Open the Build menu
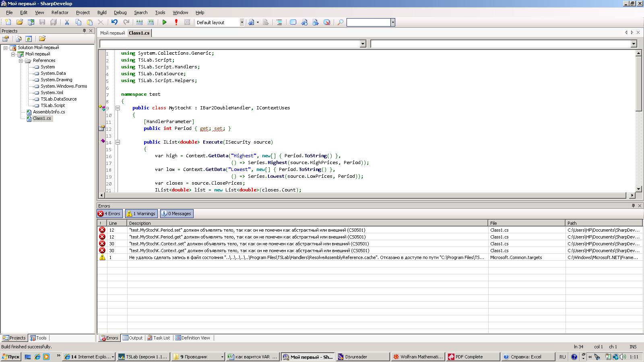 (102, 12)
